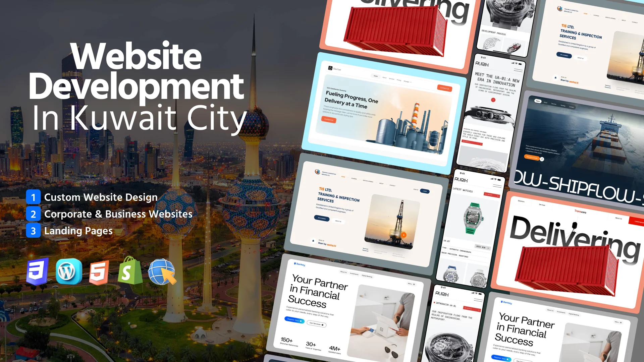The width and height of the screenshot is (644, 362).
Task: Open the Courses item in the TIS navigation
Action: pos(354,179)
